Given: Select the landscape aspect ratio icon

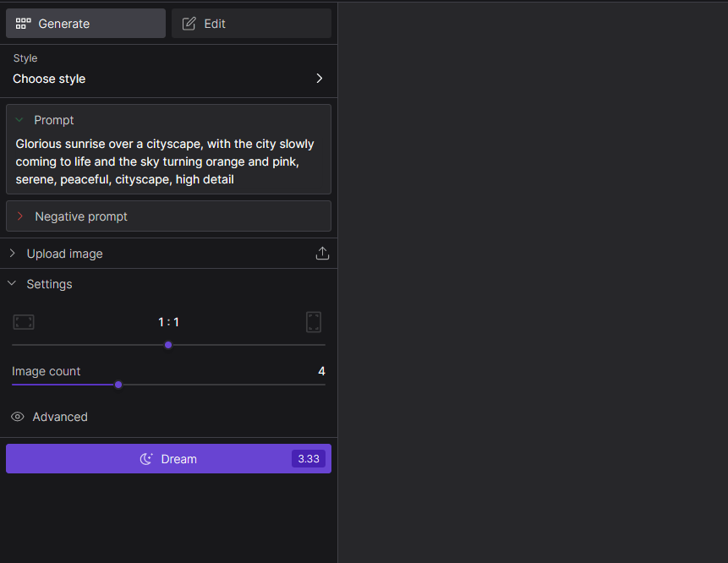Looking at the screenshot, I should pos(24,322).
